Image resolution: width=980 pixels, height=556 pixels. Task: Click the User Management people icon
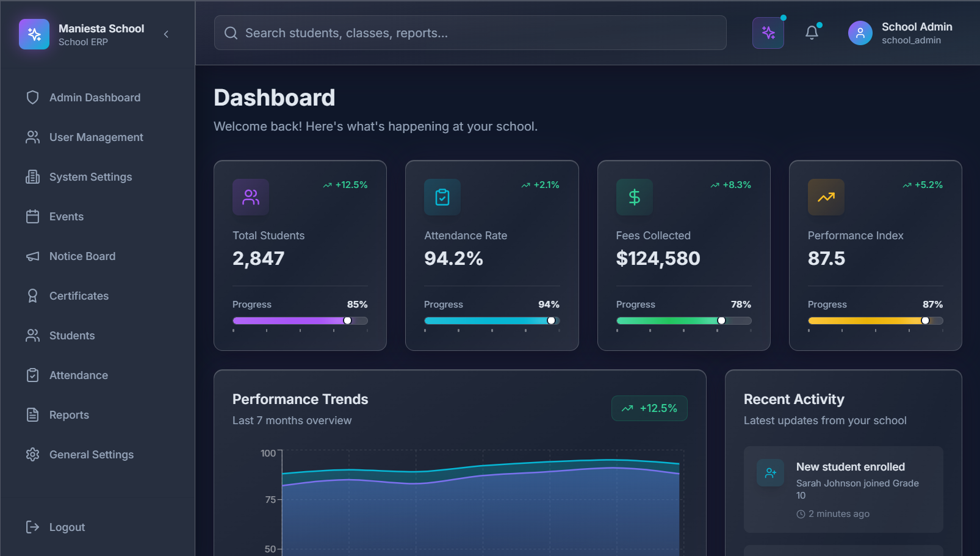pos(33,137)
